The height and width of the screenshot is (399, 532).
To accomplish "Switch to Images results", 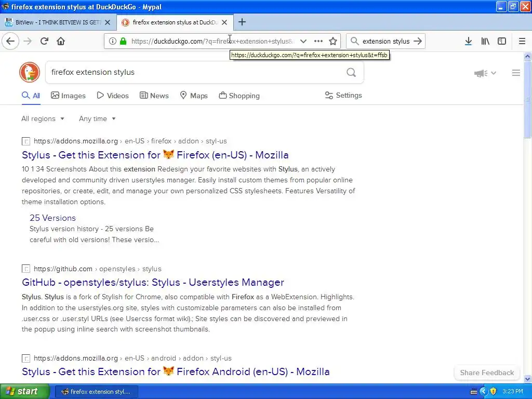I will click(68, 96).
